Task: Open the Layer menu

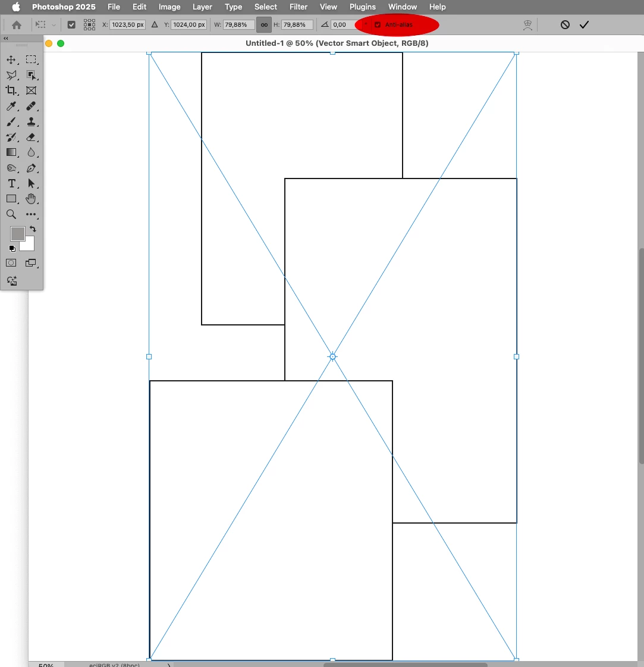Action: coord(202,7)
